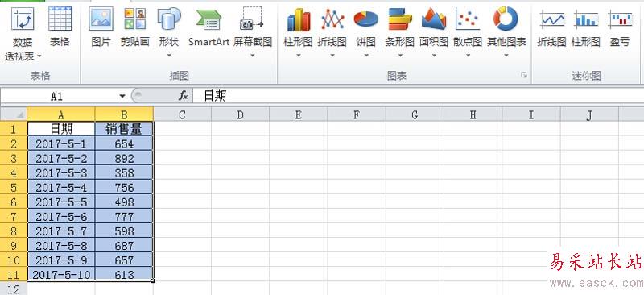Viewport: 644px width, 295px height.
Task: Insert a 饼图 pie chart
Action: (366, 19)
